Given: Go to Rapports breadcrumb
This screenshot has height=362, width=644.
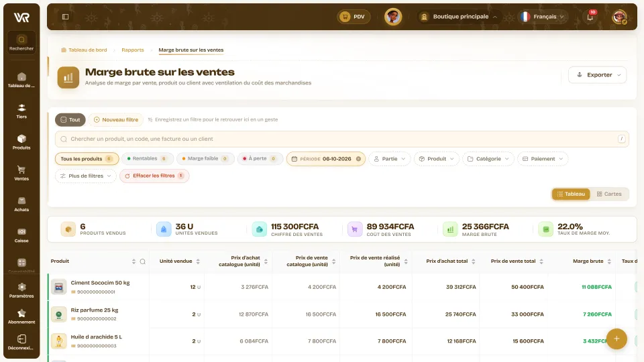Looking at the screenshot, I should click(133, 50).
